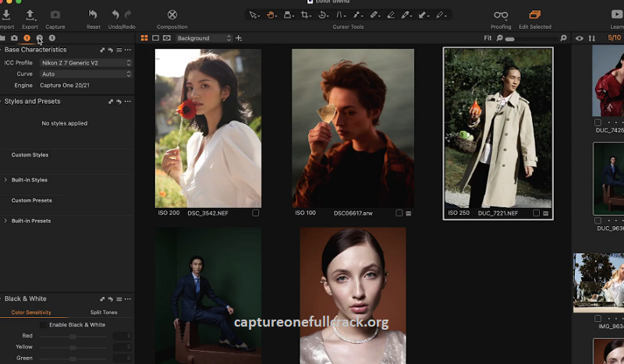Viewport: 624px width, 364px height.
Task: Add a new layer with plus icon
Action: 239,38
